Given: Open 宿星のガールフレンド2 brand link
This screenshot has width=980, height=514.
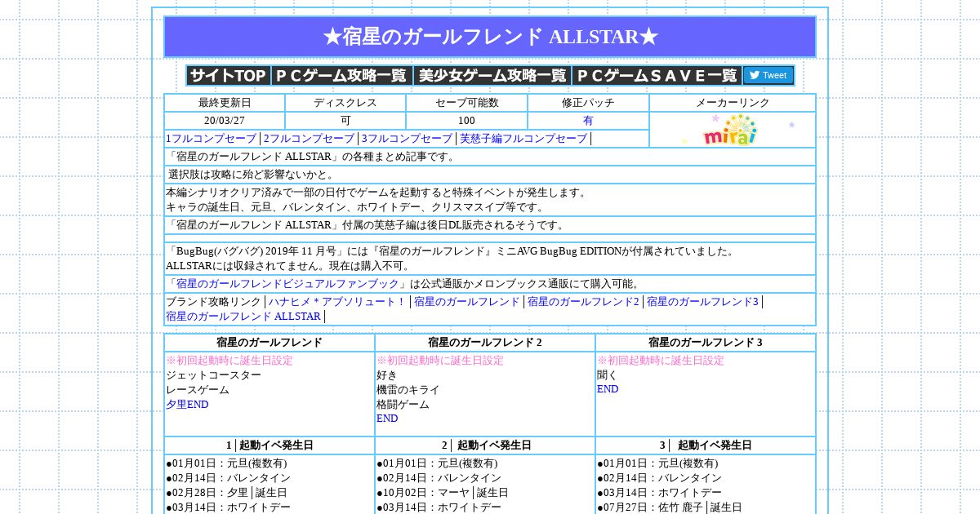Looking at the screenshot, I should click(x=583, y=302).
